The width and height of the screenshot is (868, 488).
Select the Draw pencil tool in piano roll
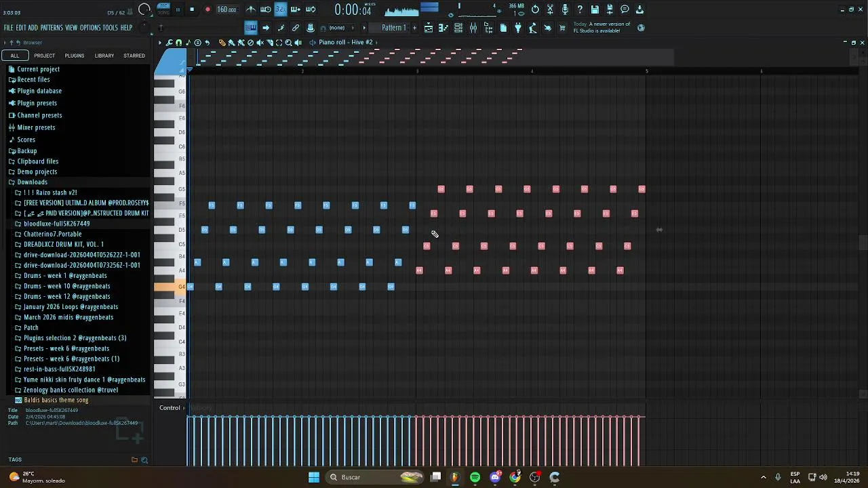click(222, 43)
